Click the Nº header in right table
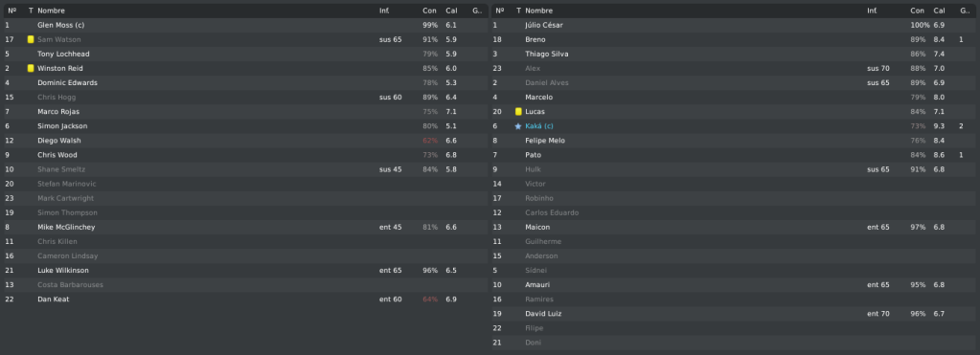This screenshot has height=355, width=980. pyautogui.click(x=499, y=11)
